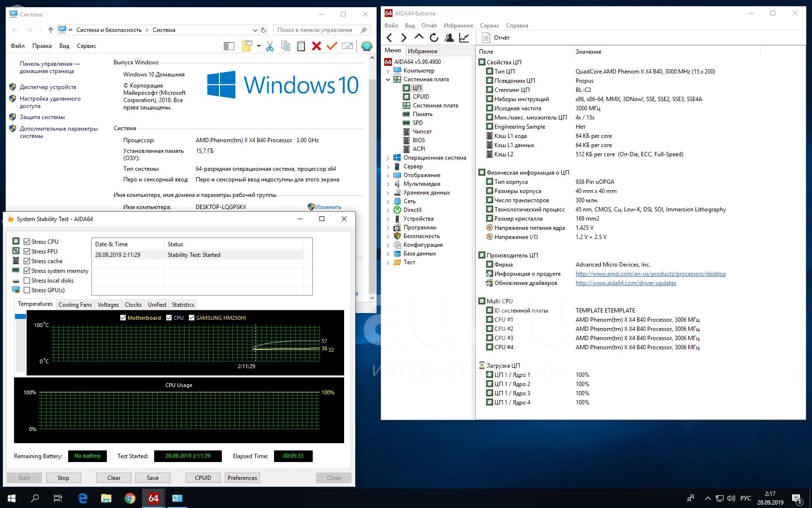Viewport: 812px width, 508px height.
Task: Click up arrow in Система navigation bar
Action: click(51, 30)
